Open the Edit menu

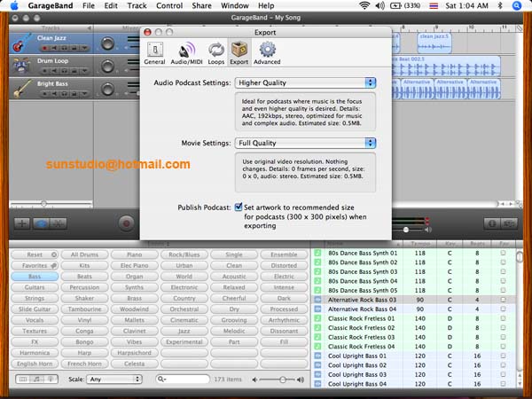(x=111, y=6)
